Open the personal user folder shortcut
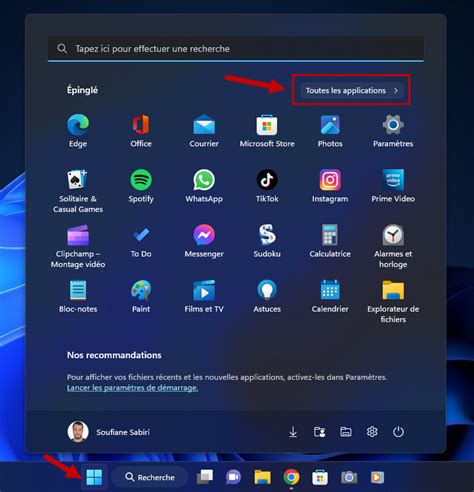Image resolution: width=474 pixels, height=492 pixels. 319,432
